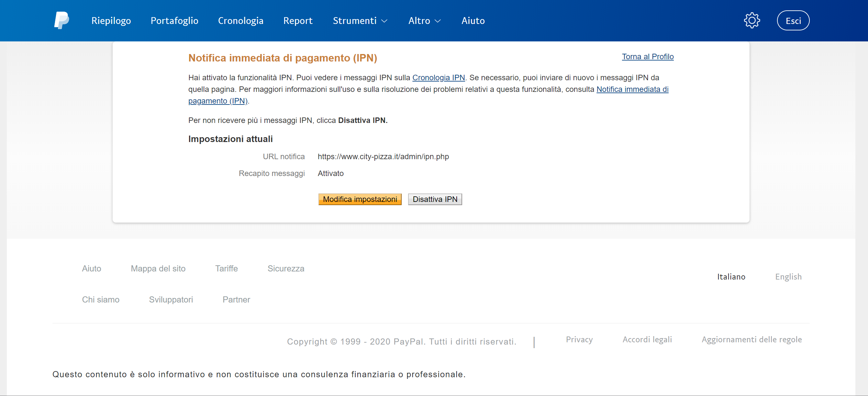Open the Notifica immediata di pagamento link
Viewport: 868px width, 396px height.
tap(632, 89)
